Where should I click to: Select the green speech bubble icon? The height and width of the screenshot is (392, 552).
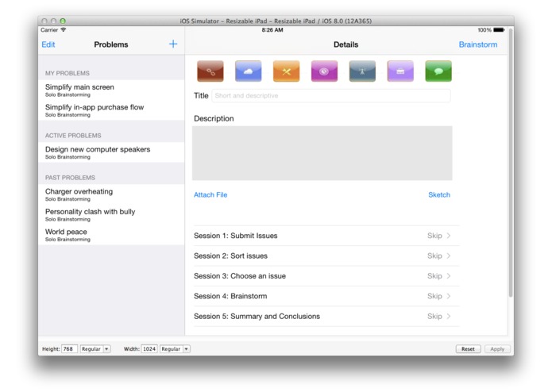(x=438, y=71)
